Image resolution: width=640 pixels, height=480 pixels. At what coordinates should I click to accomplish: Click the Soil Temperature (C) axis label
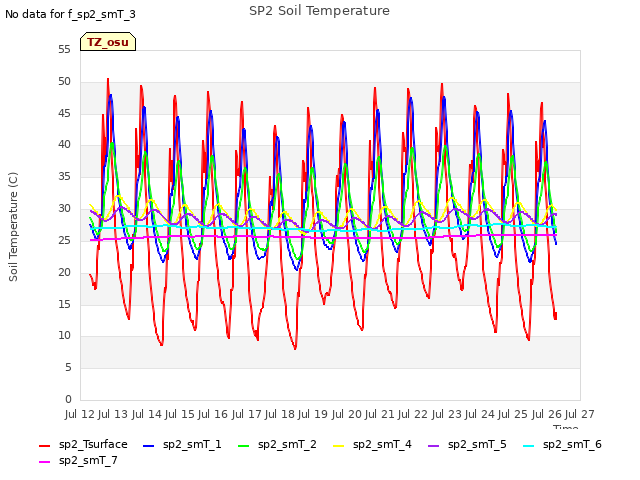pos(13,227)
